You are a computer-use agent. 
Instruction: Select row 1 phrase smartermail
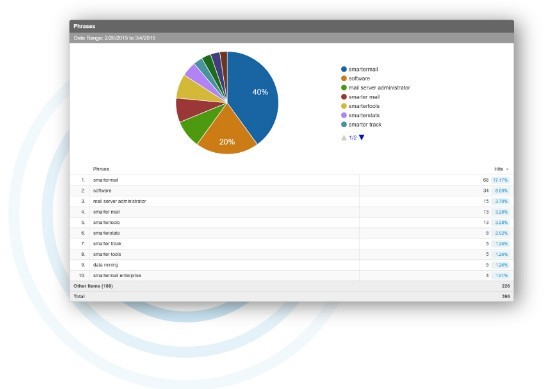click(x=105, y=180)
